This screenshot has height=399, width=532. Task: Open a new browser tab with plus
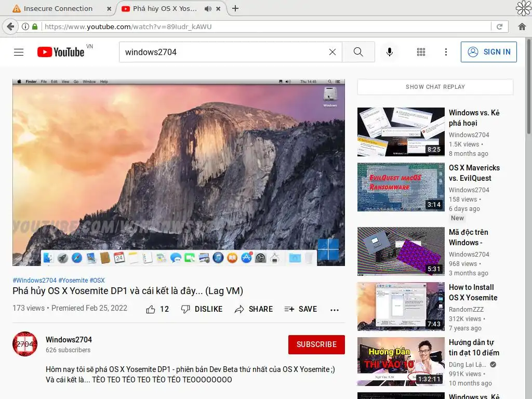click(235, 8)
